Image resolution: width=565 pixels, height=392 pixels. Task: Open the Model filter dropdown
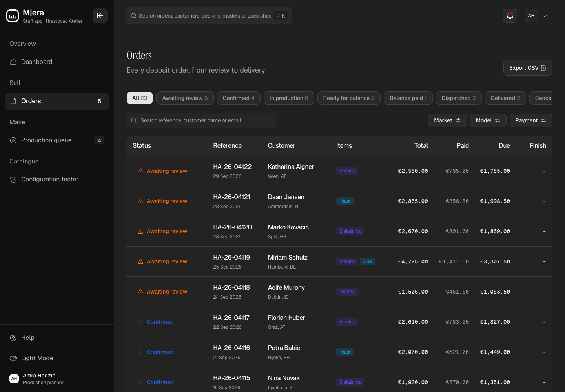click(488, 120)
